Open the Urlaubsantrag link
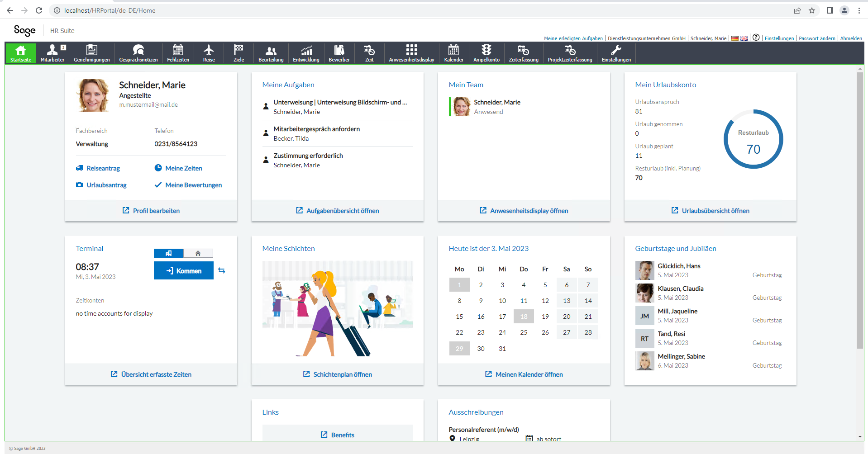Screen dimensions: 868x454 106,185
